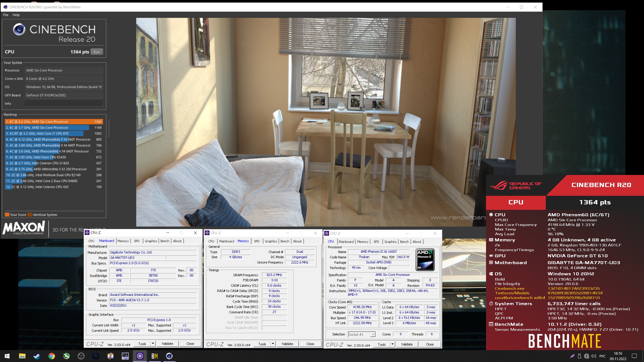Viewport: 644px width, 362px height.
Task: Click the Your Score orange legend swatch
Action: [x=7, y=215]
